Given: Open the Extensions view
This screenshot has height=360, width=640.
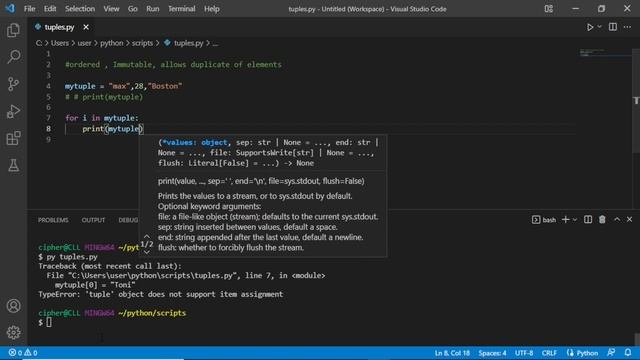Looking at the screenshot, I should (x=13, y=138).
